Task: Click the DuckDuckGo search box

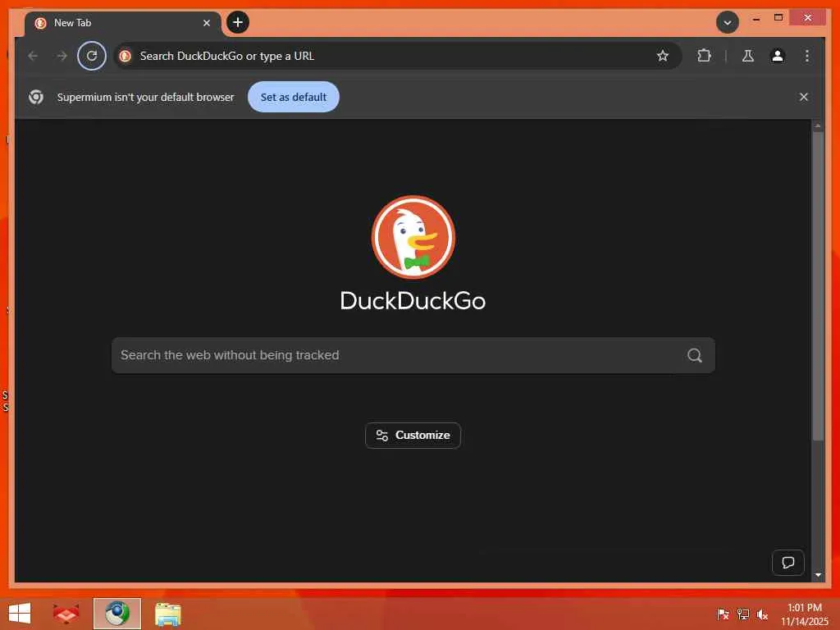Action: coord(413,355)
